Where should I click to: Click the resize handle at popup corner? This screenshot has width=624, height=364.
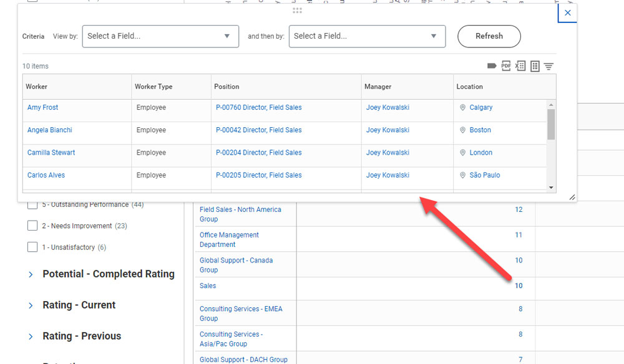coord(572,197)
